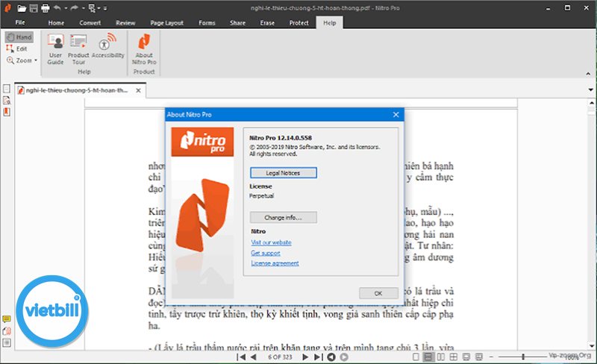Launch the Product Tour
Image resolution: width=597 pixels, height=364 pixels.
(x=78, y=49)
